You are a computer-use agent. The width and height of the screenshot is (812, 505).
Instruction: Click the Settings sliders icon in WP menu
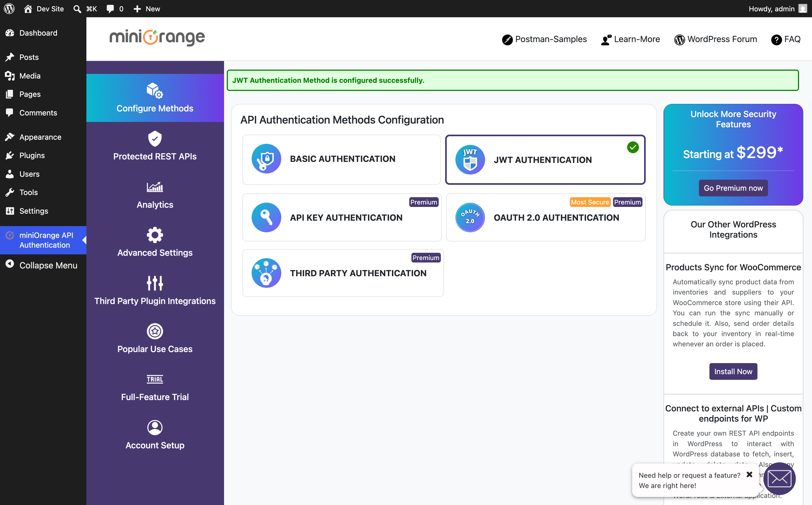10,211
